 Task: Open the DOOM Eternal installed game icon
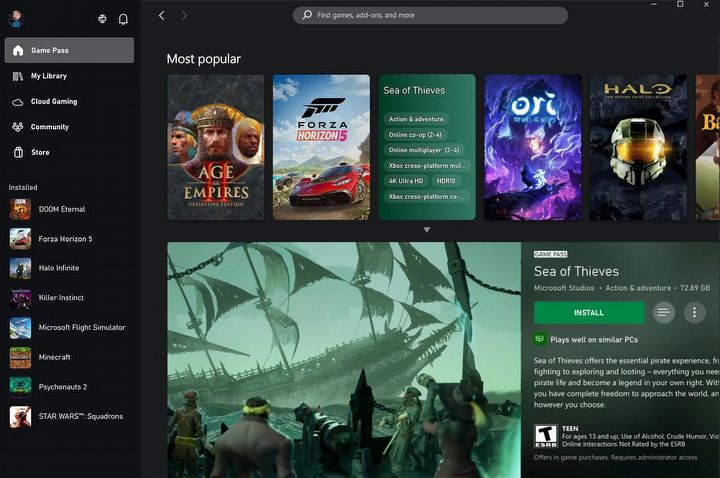click(x=21, y=209)
